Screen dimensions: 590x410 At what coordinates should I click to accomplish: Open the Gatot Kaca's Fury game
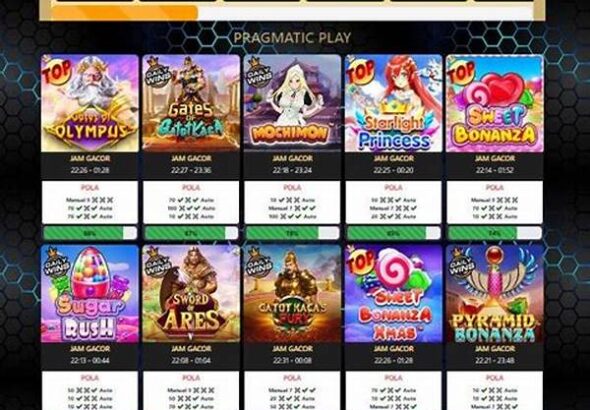pyautogui.click(x=292, y=294)
